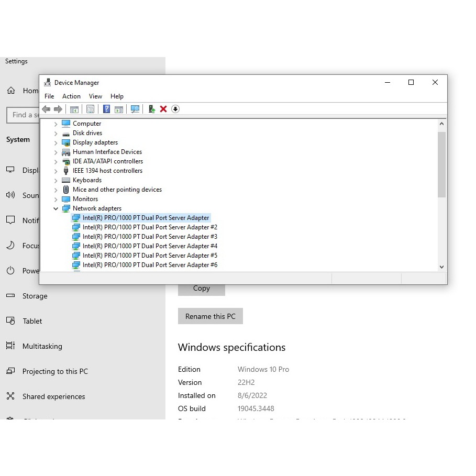Image resolution: width=476 pixels, height=476 pixels.
Task: Click the red X Uninstall device icon
Action: (163, 109)
